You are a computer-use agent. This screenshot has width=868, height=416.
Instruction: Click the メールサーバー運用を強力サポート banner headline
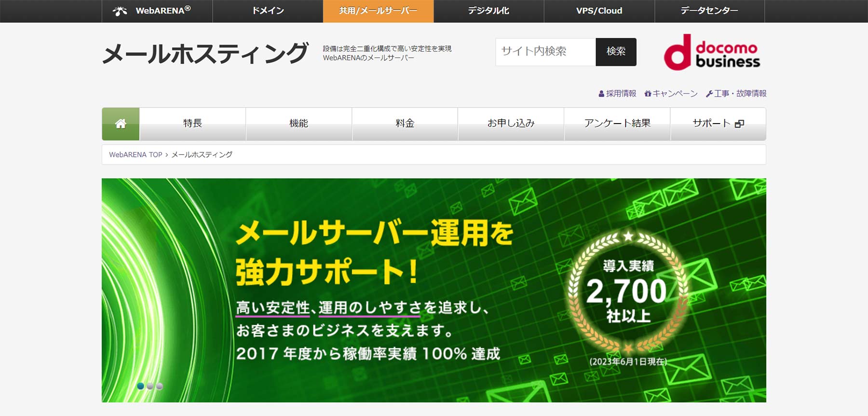[374, 252]
